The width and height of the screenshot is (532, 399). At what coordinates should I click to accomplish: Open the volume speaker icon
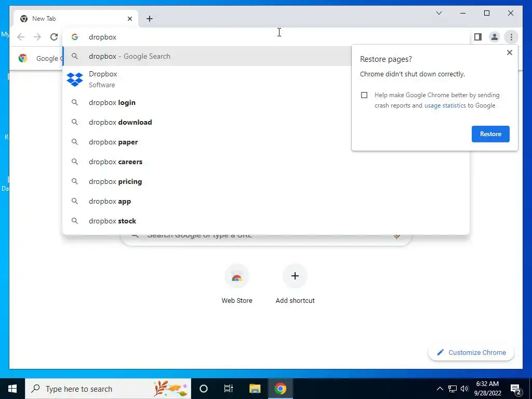coord(464,389)
